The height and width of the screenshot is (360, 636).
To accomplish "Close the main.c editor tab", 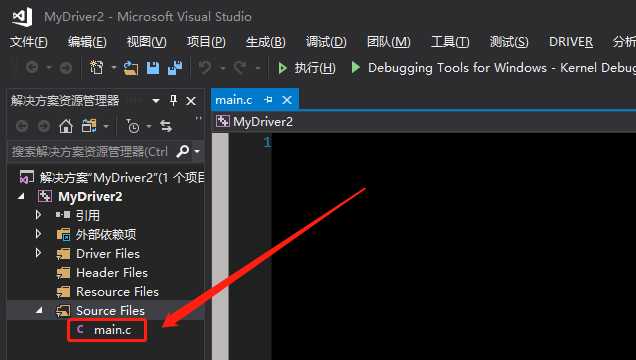I will click(287, 100).
